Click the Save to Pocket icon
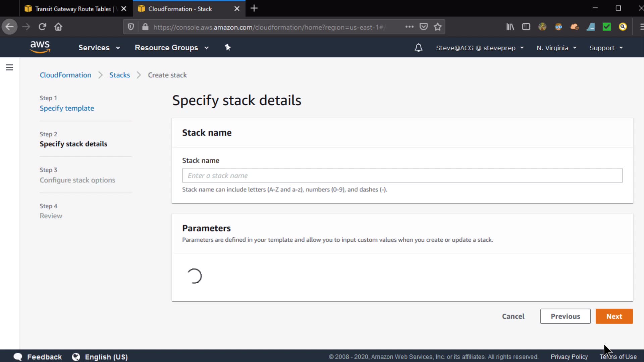Screen dimensions: 644x362 tap(424, 27)
